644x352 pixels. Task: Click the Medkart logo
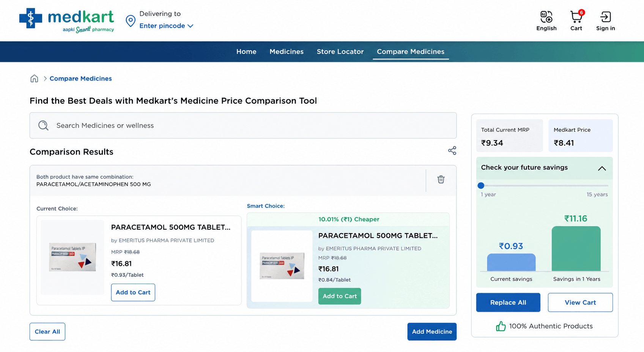[66, 21]
